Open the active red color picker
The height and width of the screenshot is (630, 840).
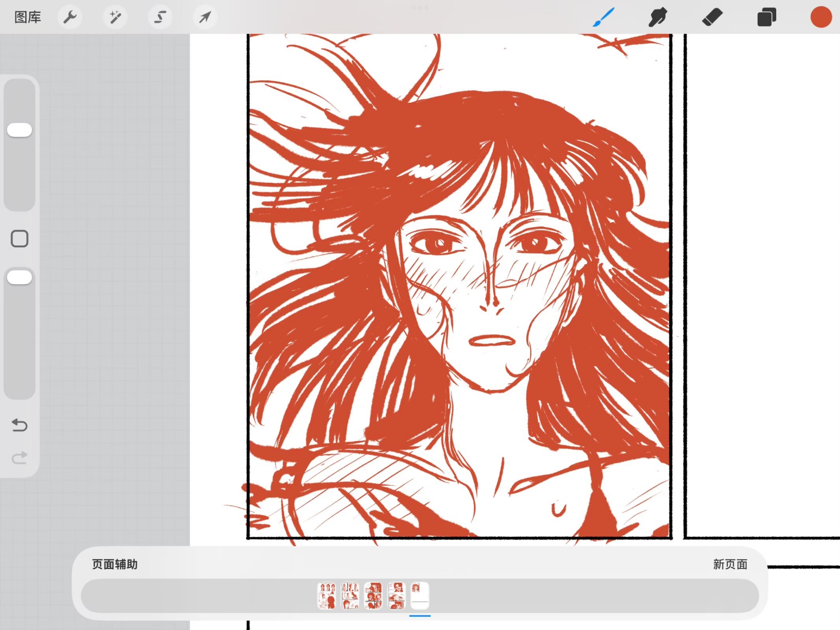[x=821, y=17]
